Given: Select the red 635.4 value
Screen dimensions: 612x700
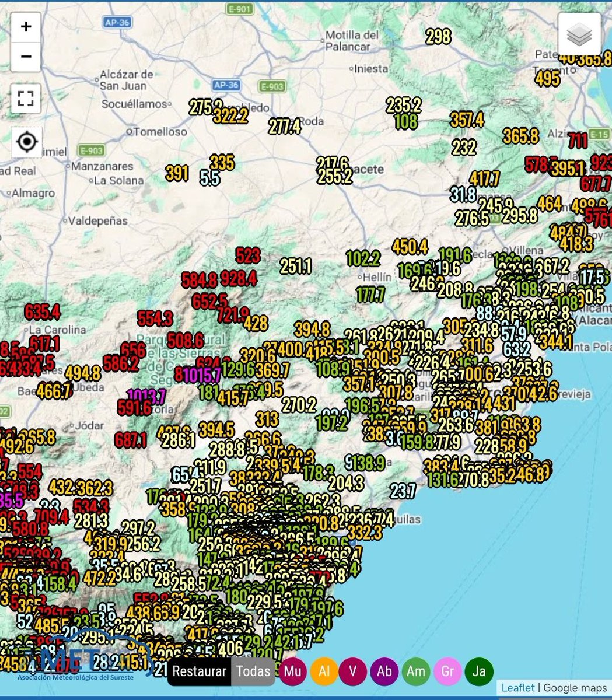Looking at the screenshot, I should tap(42, 311).
